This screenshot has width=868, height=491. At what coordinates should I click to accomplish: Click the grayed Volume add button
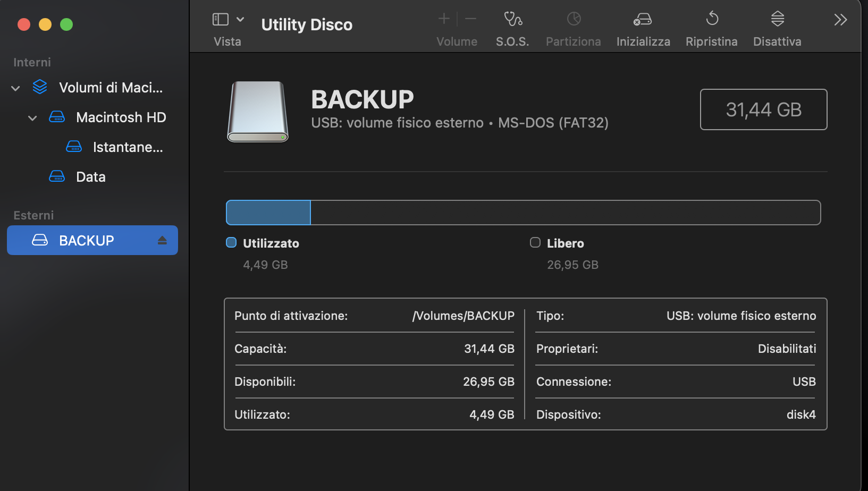[x=443, y=19]
